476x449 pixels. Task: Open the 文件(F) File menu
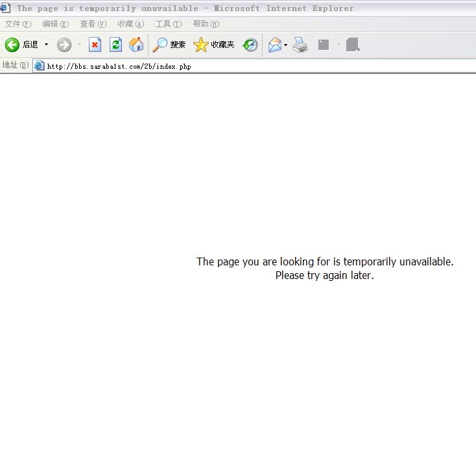[x=18, y=24]
